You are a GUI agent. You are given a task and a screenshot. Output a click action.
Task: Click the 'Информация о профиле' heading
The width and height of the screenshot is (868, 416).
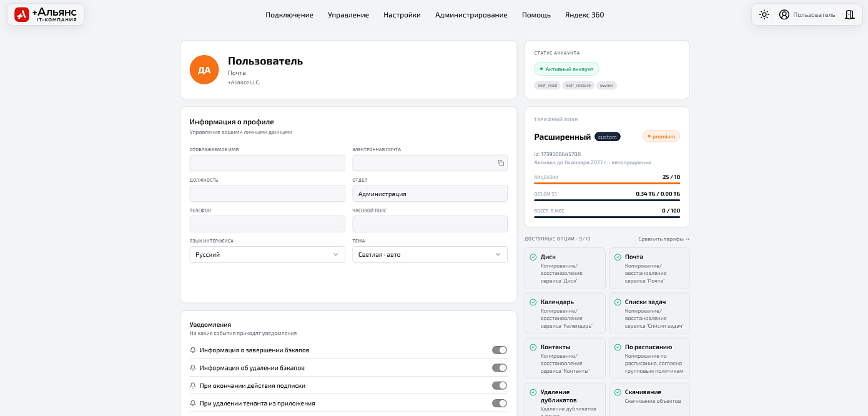232,122
